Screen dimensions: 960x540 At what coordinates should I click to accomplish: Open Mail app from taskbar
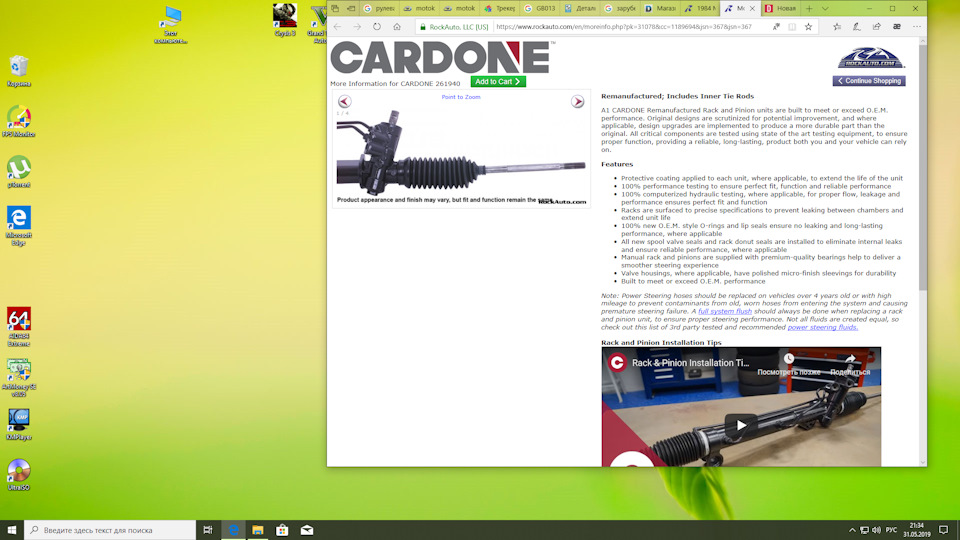(x=307, y=530)
